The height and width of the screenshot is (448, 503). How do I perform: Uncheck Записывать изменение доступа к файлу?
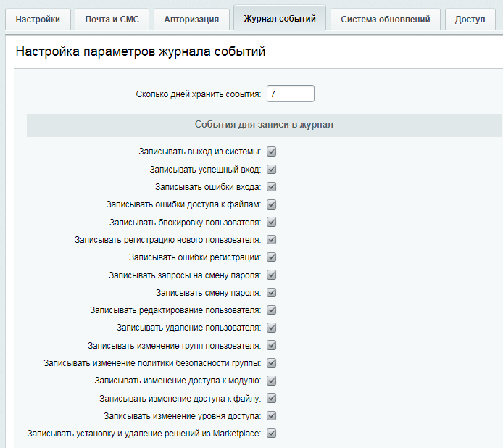272,398
